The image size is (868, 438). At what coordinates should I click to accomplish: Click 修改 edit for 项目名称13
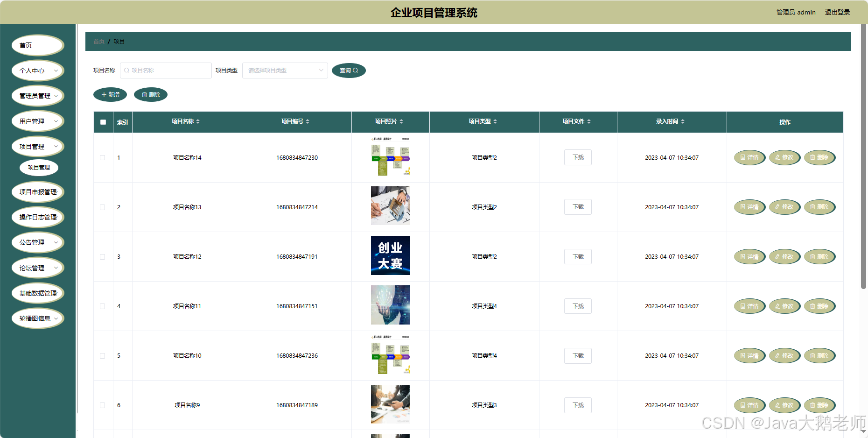point(784,207)
